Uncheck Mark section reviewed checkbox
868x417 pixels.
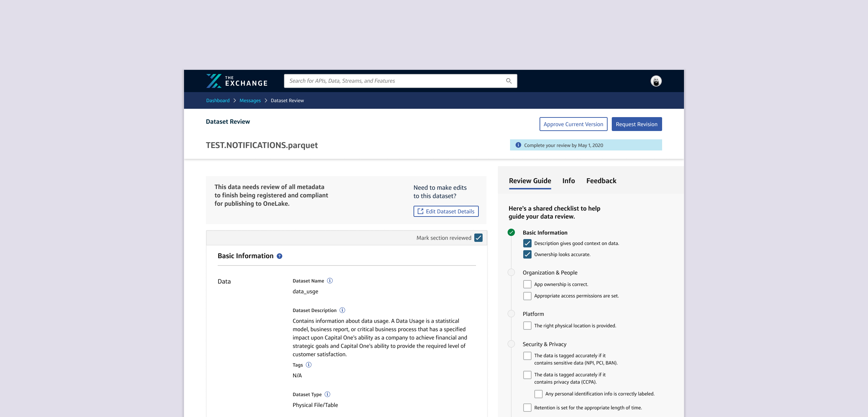tap(478, 238)
